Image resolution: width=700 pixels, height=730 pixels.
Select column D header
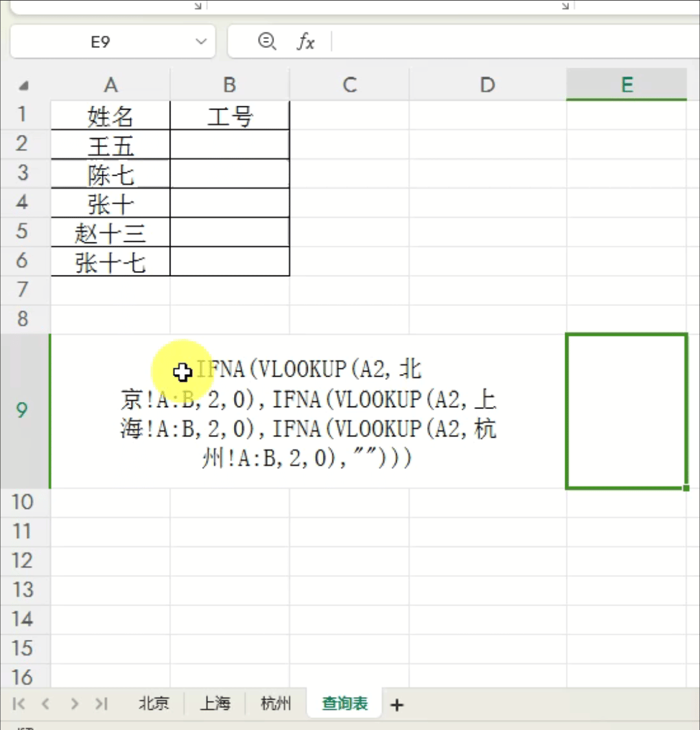488,85
